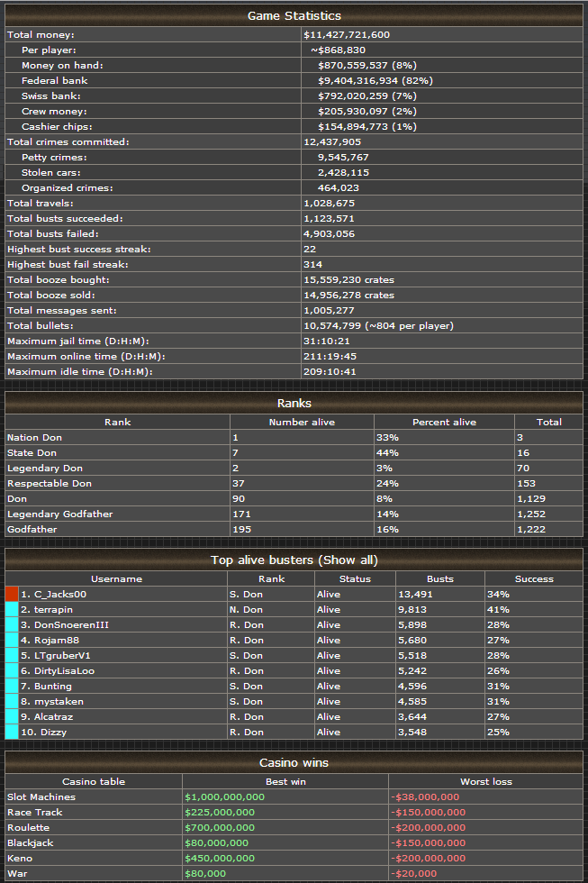The height and width of the screenshot is (883, 588).
Task: Click the Petty crimes value 9,545,767
Action: coord(343,157)
